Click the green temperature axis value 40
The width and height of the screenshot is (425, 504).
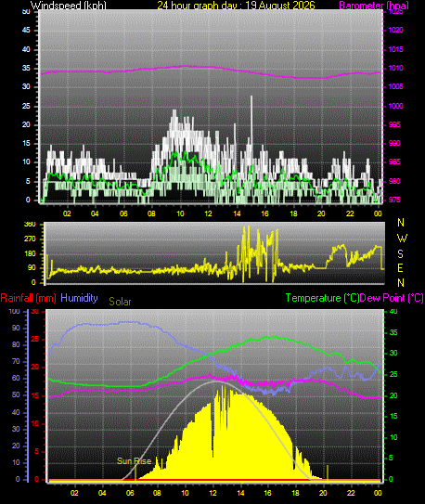point(393,312)
